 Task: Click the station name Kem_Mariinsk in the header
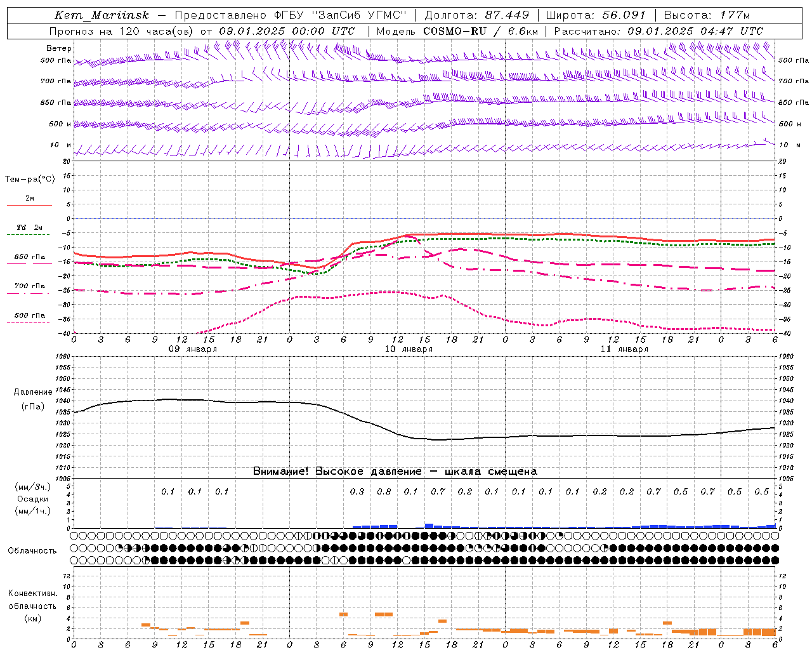[101, 15]
